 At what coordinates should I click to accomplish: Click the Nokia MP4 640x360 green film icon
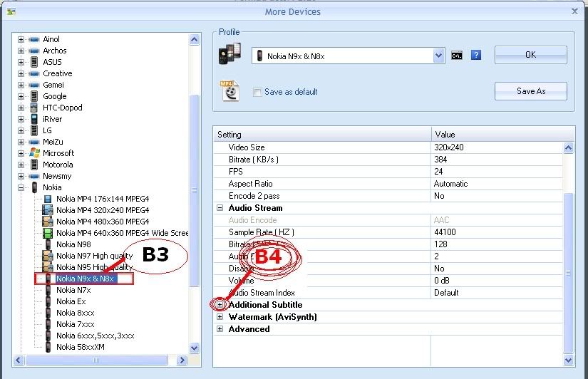(x=48, y=233)
